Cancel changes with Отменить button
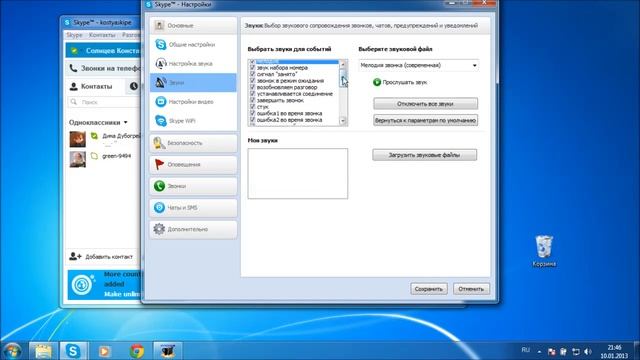The height and width of the screenshot is (360, 640). click(x=471, y=289)
